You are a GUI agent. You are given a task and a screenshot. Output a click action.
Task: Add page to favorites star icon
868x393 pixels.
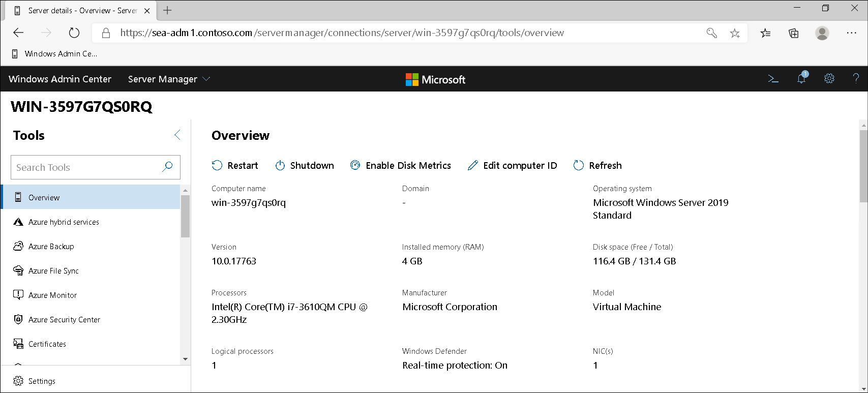[735, 33]
